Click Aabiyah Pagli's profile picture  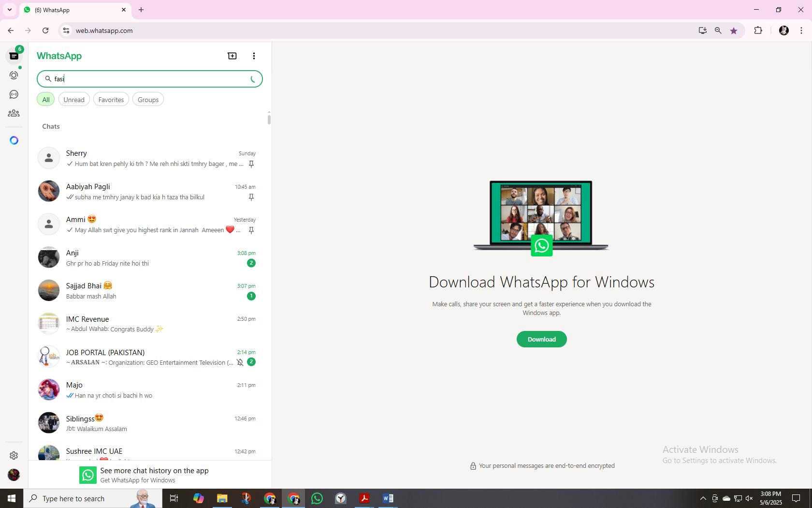pyautogui.click(x=49, y=191)
